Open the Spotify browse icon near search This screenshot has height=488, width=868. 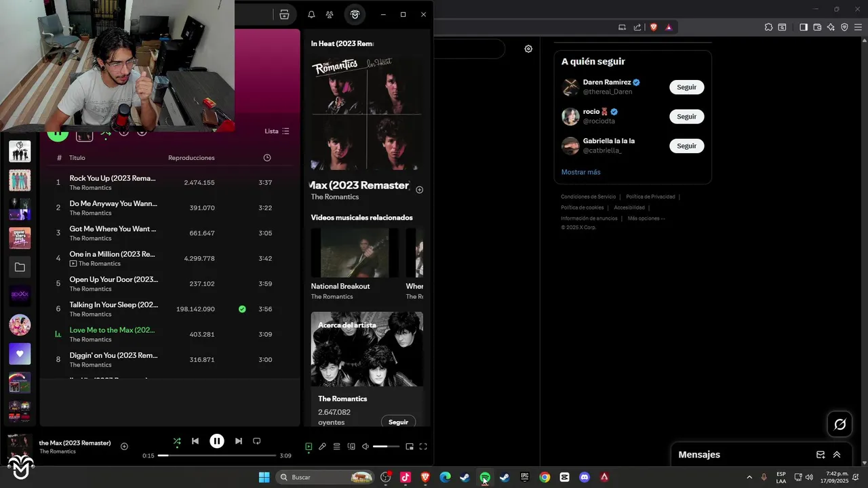[284, 14]
